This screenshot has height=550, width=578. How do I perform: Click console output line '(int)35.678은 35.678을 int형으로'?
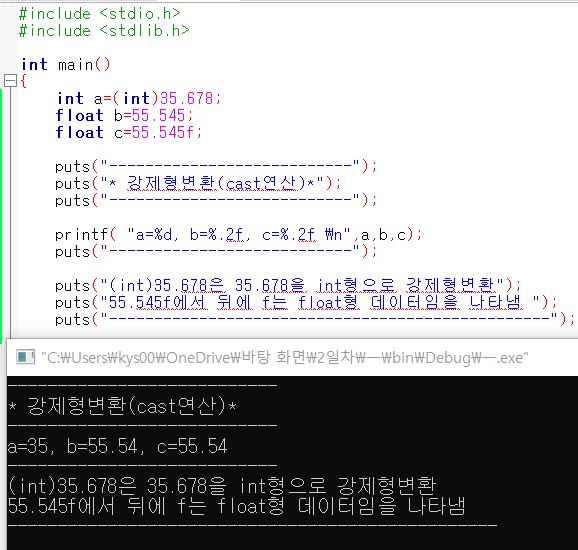coord(222,485)
